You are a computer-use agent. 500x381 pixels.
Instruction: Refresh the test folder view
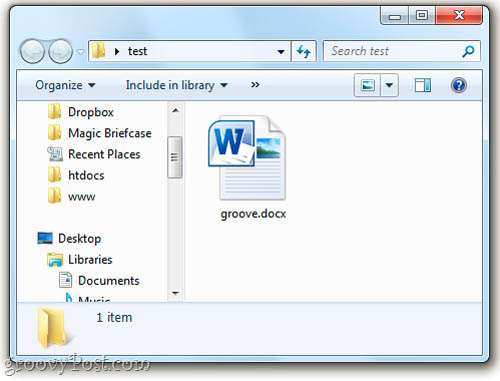tap(303, 51)
